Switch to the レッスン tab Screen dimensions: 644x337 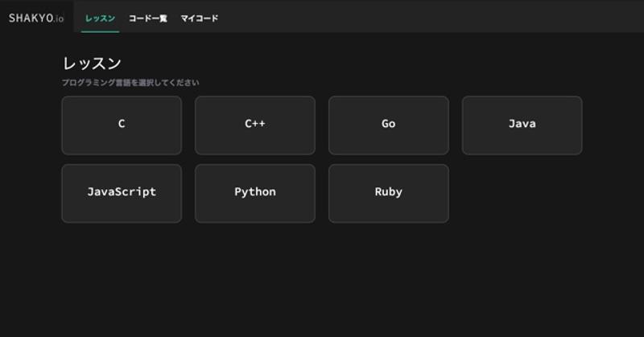100,18
